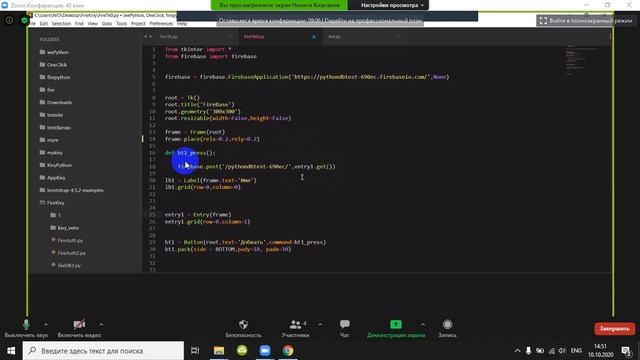Image resolution: width=640 pixels, height=360 pixels.
Task: Open Tools menu in Sublime Text
Action: pos(122,24)
